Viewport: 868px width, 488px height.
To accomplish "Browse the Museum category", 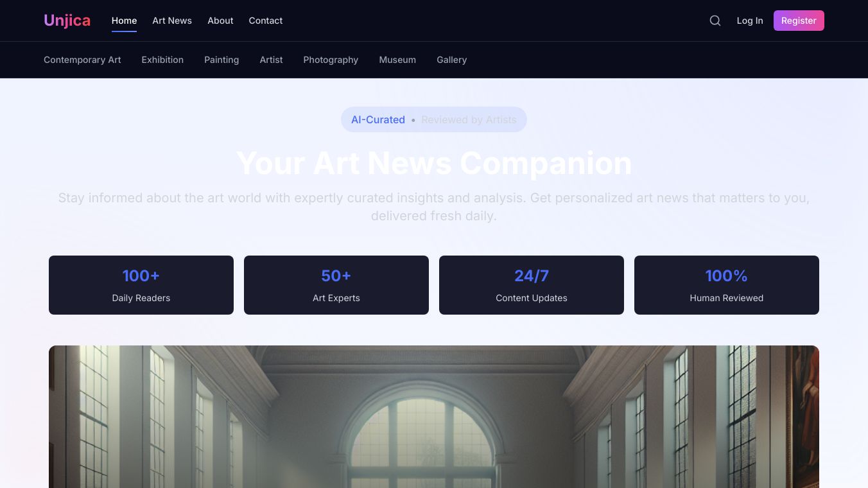I will (x=397, y=60).
